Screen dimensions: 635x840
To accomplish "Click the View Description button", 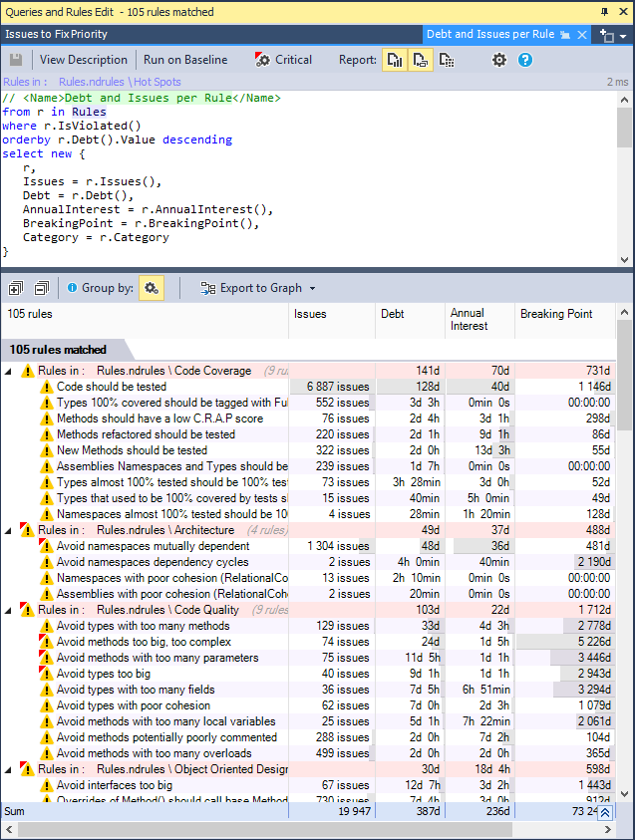I will coord(84,60).
